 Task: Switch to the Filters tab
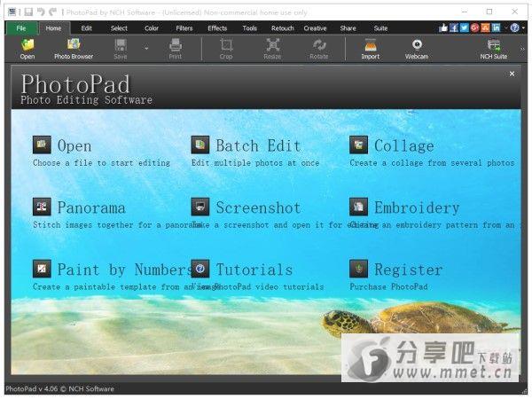coord(184,28)
